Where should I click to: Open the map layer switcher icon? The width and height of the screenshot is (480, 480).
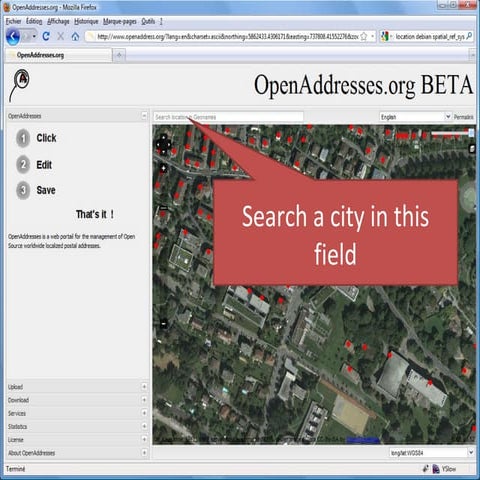[472, 149]
